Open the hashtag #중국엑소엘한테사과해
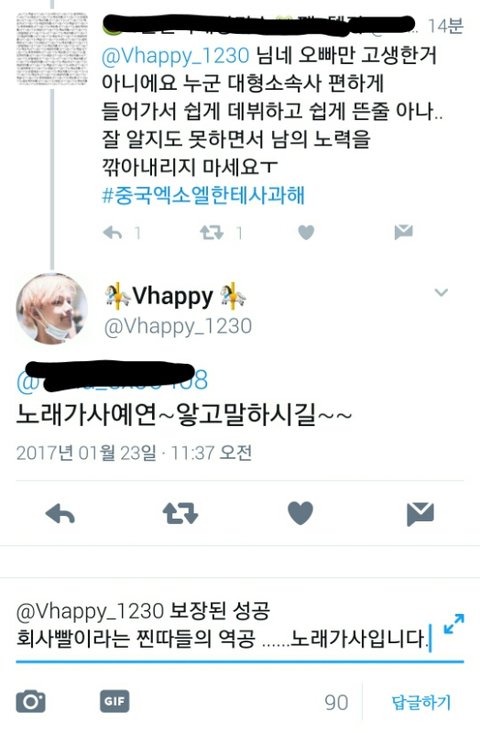The width and height of the screenshot is (480, 733). 203,195
